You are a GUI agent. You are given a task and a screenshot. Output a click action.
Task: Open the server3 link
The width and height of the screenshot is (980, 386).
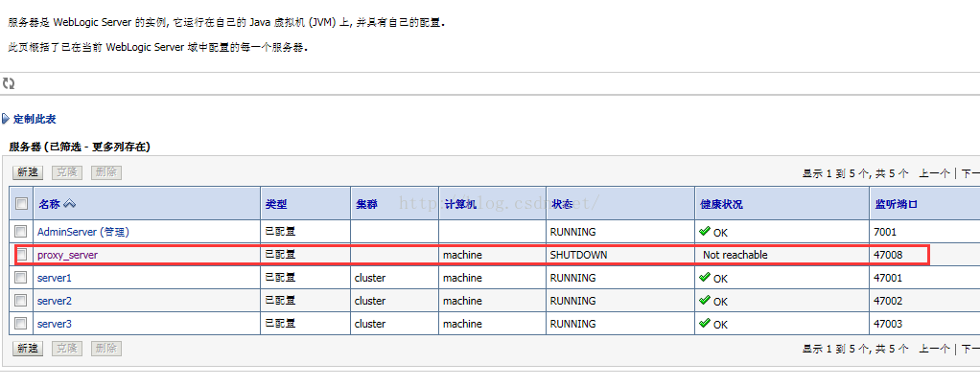[55, 324]
